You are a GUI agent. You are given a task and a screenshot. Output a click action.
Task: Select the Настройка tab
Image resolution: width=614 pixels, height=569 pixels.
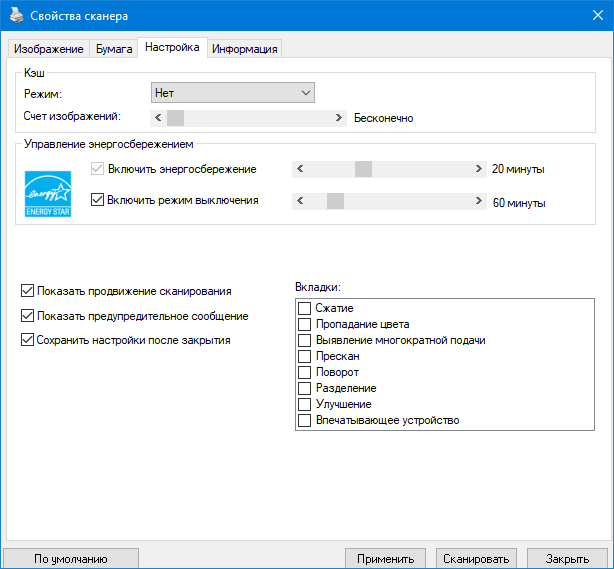(x=172, y=47)
